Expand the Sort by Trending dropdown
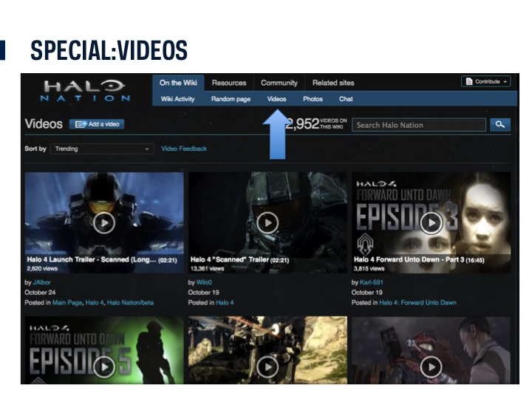 pyautogui.click(x=102, y=149)
